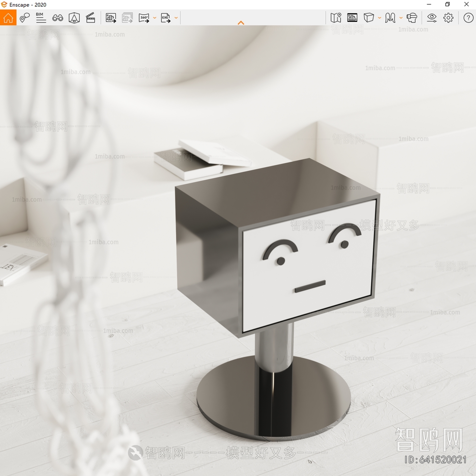Viewport: 476px width, 476px height.
Task: Click the orange Home button
Action: [8, 18]
